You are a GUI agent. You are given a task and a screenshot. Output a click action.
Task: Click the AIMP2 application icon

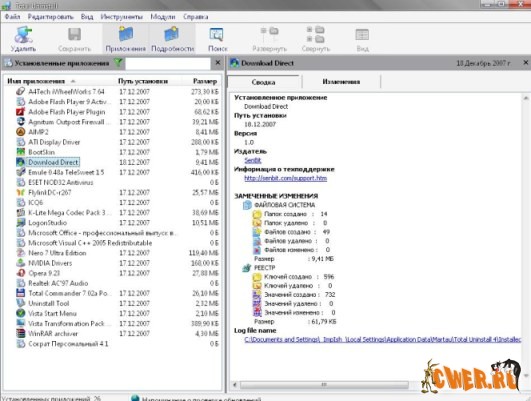(x=21, y=132)
